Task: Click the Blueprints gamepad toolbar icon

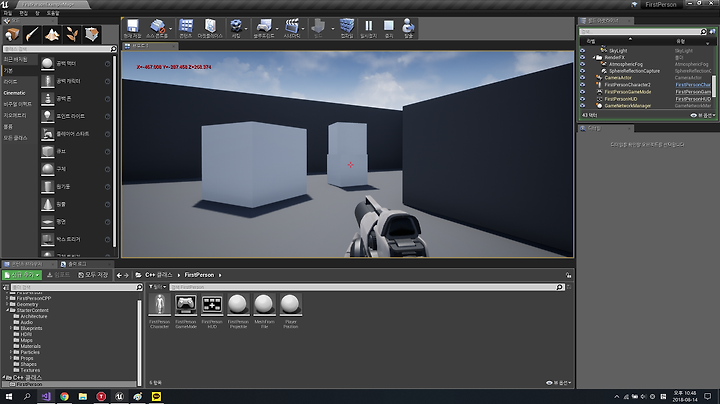Action: tap(264, 28)
